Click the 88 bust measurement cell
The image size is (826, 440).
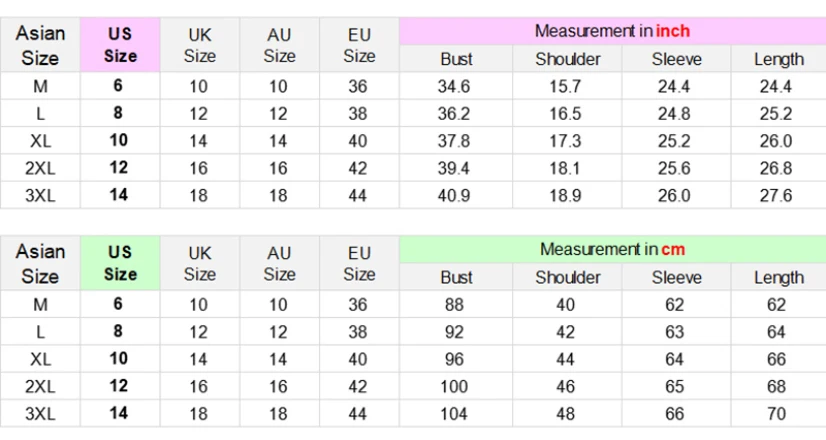(x=455, y=305)
